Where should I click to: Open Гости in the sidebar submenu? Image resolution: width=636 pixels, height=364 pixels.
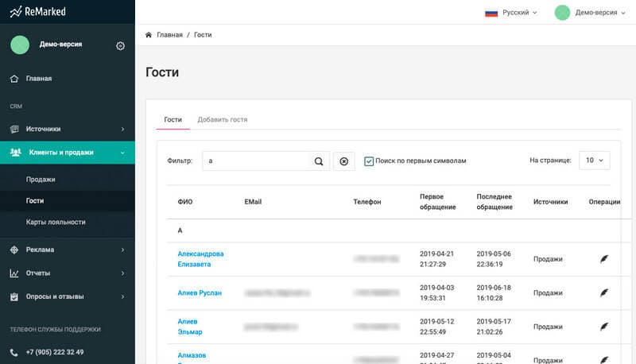[35, 200]
